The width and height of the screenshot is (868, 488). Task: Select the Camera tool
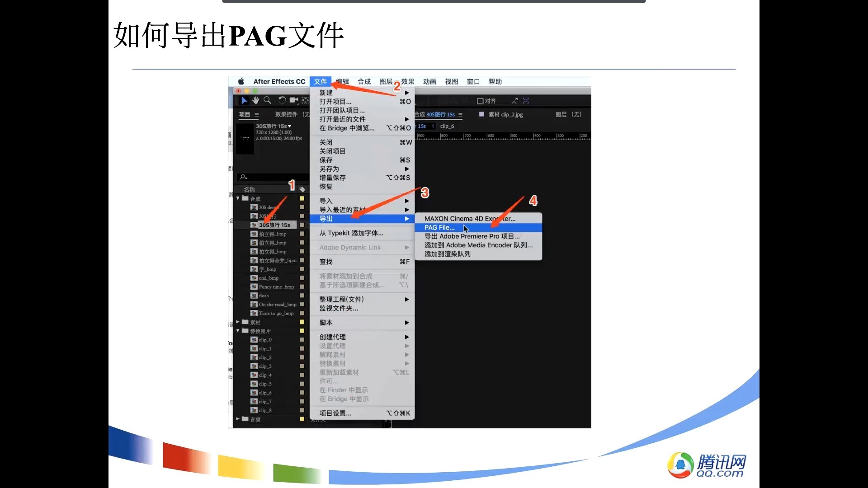click(294, 100)
